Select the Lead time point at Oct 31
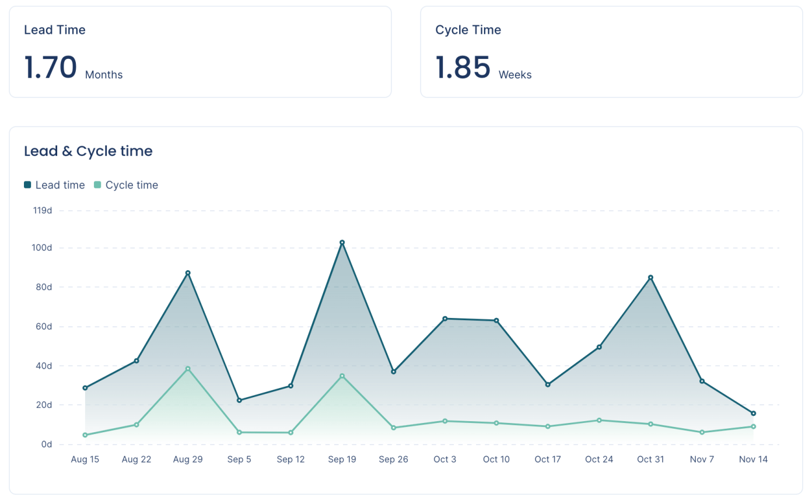812x504 pixels. [650, 278]
